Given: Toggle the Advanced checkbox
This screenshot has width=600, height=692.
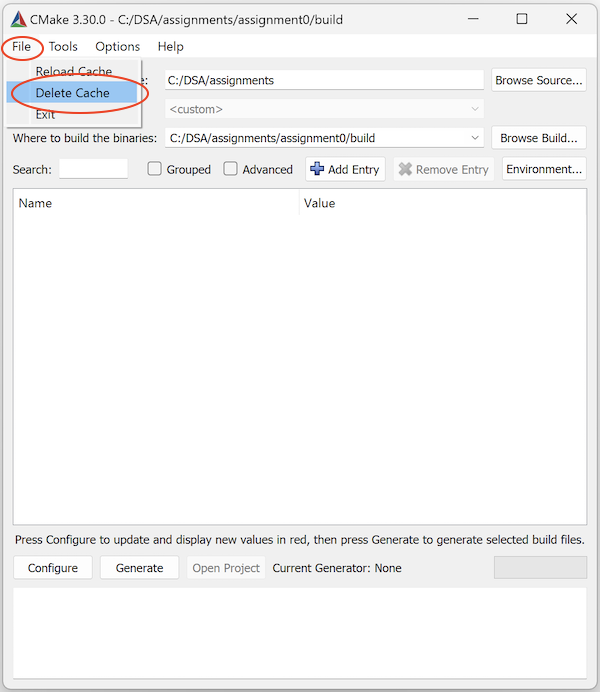Looking at the screenshot, I should pos(231,169).
